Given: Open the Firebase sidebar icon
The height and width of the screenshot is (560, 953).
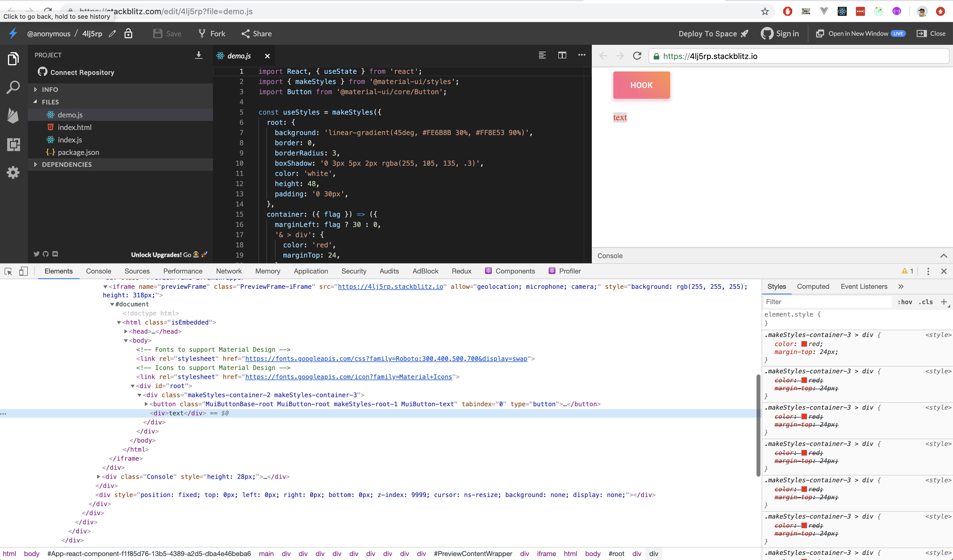Looking at the screenshot, I should [x=13, y=115].
